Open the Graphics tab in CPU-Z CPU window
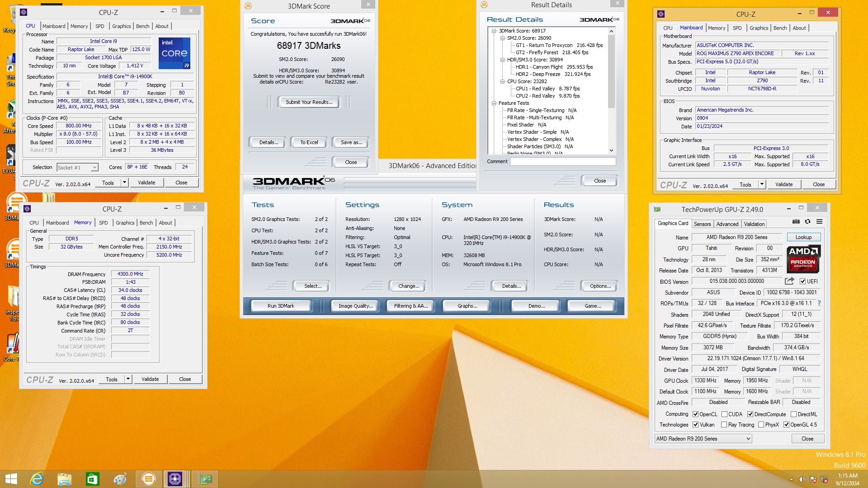868x488 pixels. tap(121, 26)
